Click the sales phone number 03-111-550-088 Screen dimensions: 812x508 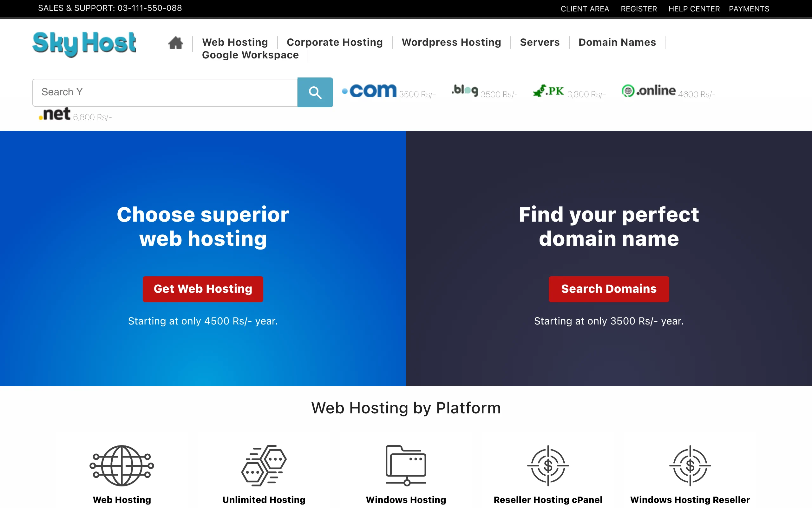[x=150, y=8]
